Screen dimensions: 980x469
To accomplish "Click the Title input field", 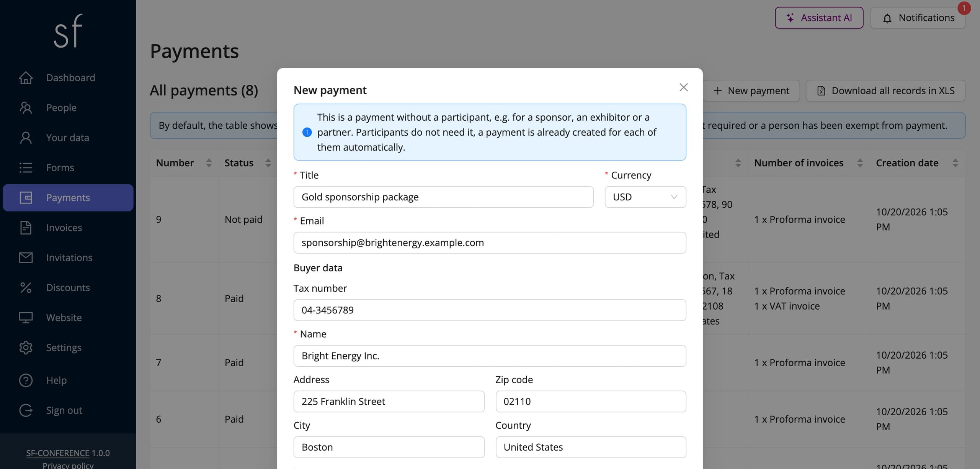I will [x=443, y=197].
